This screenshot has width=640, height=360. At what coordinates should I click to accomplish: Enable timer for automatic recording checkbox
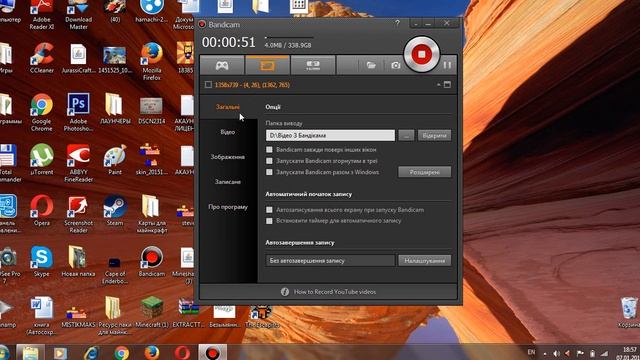(x=269, y=221)
